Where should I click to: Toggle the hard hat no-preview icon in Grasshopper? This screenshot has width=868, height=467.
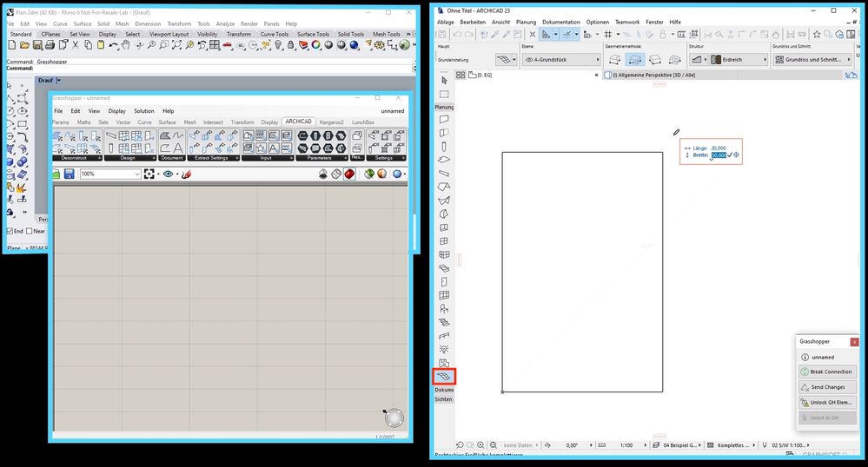pos(323,174)
